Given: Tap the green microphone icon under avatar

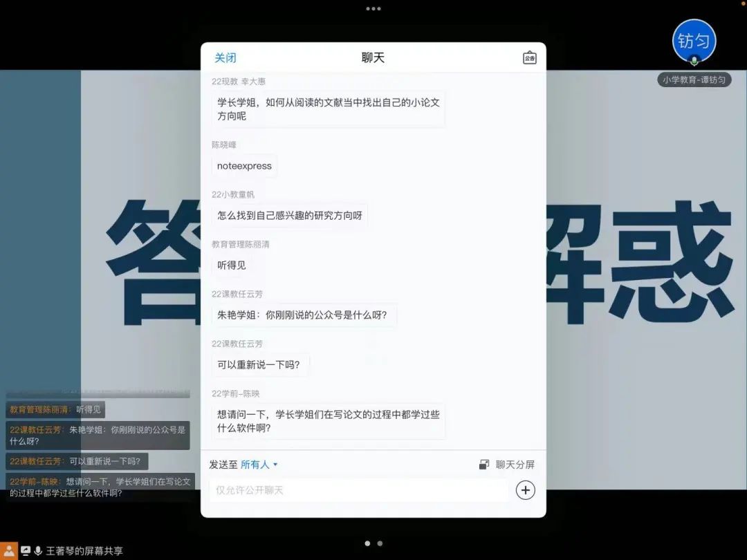Looking at the screenshot, I should click(694, 62).
